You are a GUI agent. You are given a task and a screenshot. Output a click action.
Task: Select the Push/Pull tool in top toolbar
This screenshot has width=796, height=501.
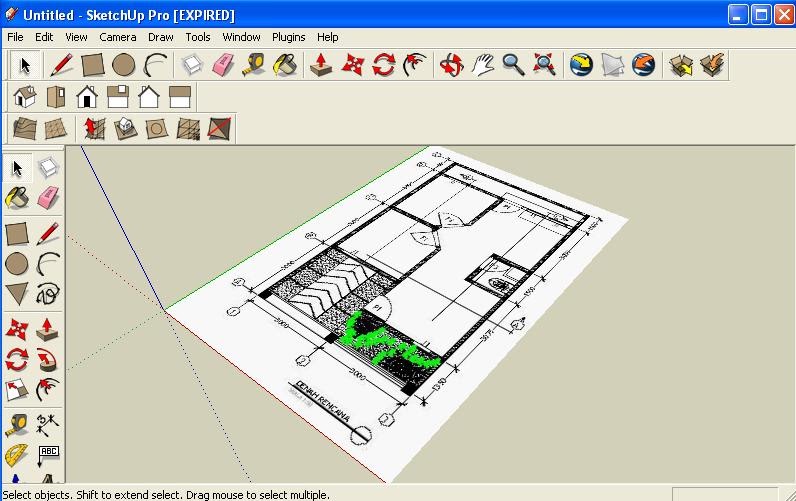click(321, 65)
